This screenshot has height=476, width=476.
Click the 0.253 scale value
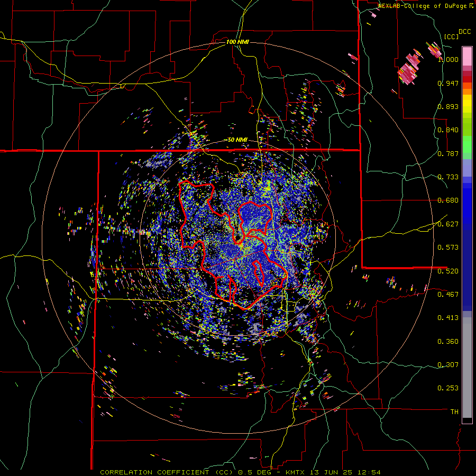(448, 388)
